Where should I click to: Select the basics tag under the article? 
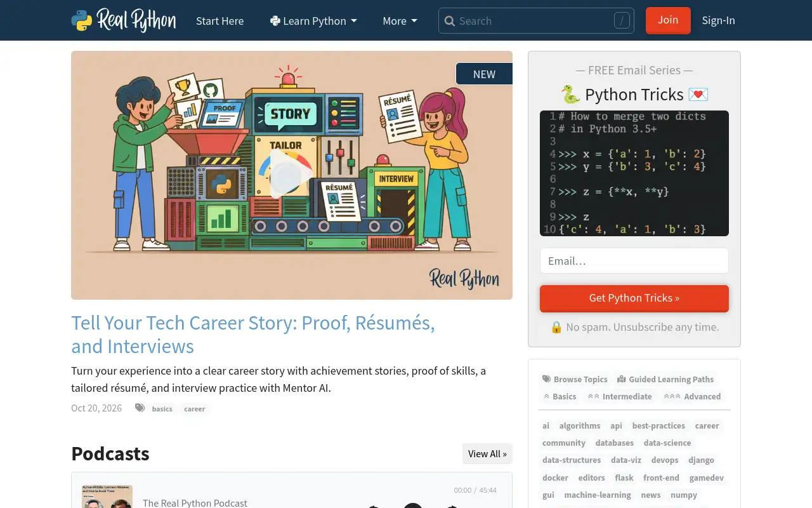(x=162, y=409)
